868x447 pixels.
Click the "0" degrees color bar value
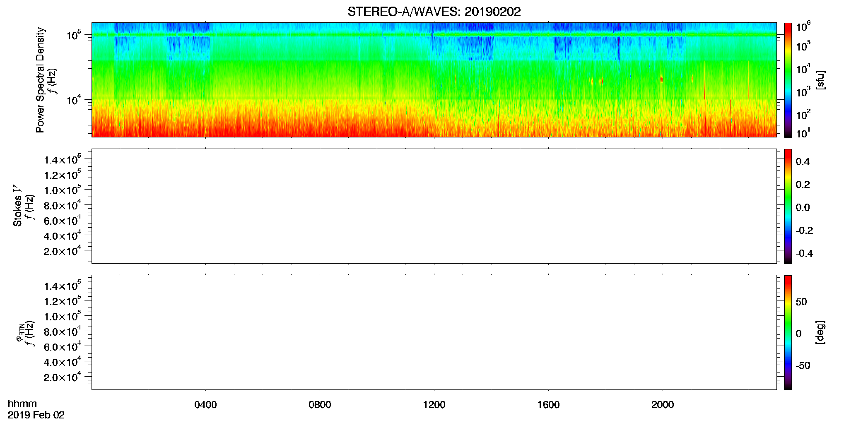pos(798,334)
